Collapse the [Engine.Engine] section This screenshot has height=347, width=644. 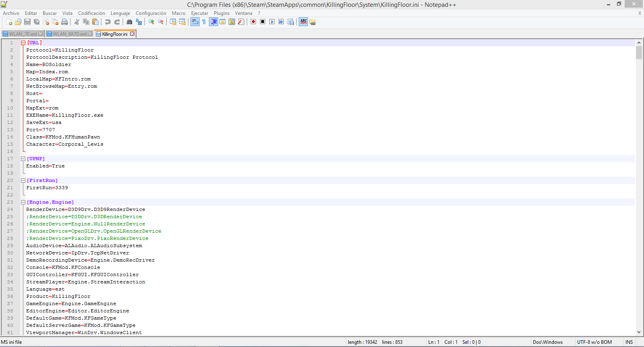point(23,202)
